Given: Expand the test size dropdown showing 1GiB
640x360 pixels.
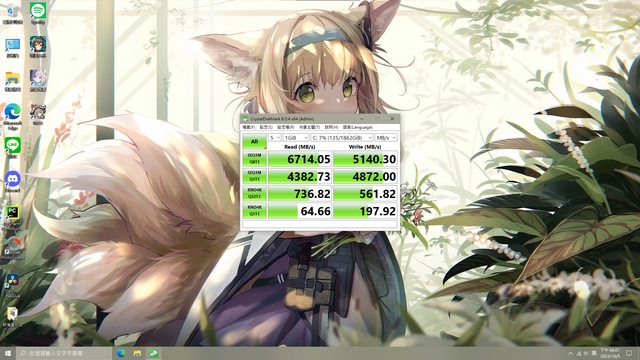Looking at the screenshot, I should point(296,138).
